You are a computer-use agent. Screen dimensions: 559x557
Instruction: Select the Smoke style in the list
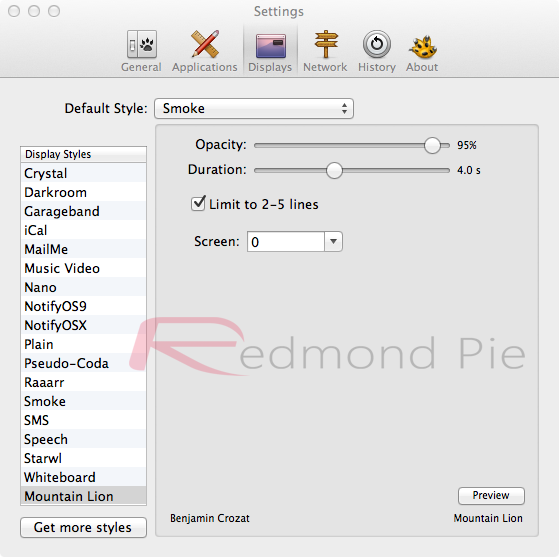point(83,401)
